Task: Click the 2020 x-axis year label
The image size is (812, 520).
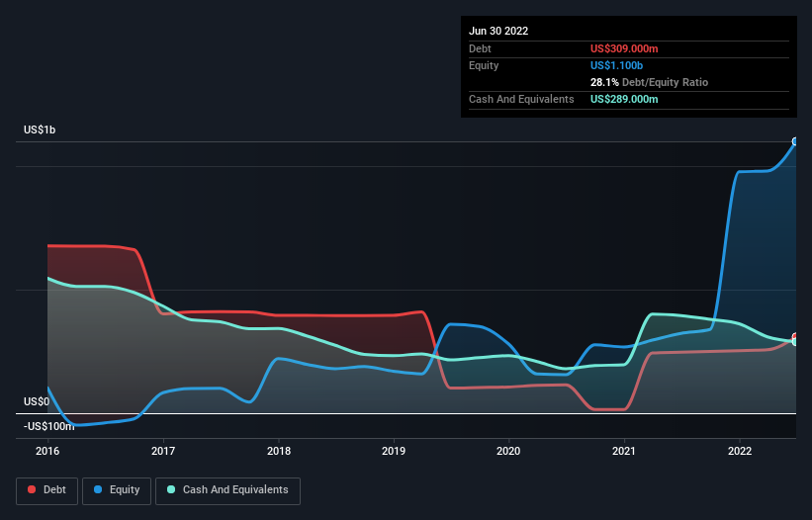Action: [x=508, y=451]
